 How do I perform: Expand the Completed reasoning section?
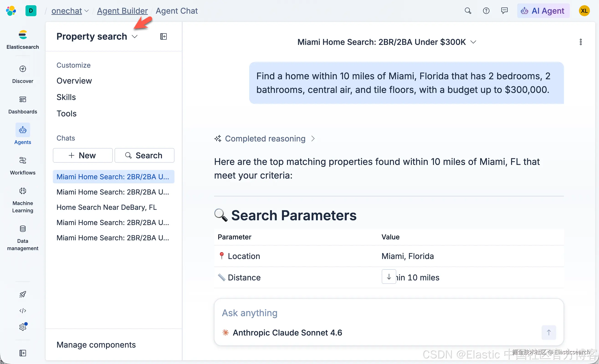coord(265,138)
